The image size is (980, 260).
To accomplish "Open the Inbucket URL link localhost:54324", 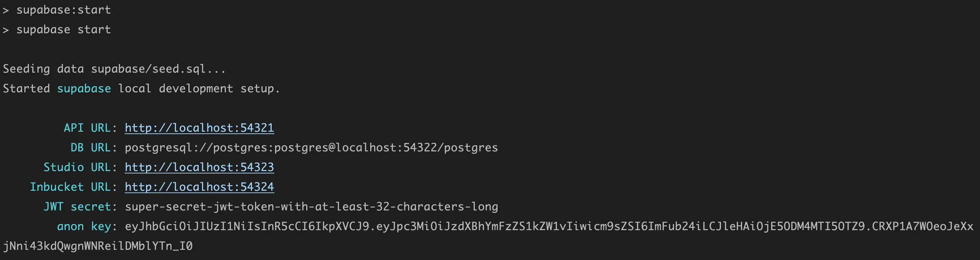I will tap(199, 187).
